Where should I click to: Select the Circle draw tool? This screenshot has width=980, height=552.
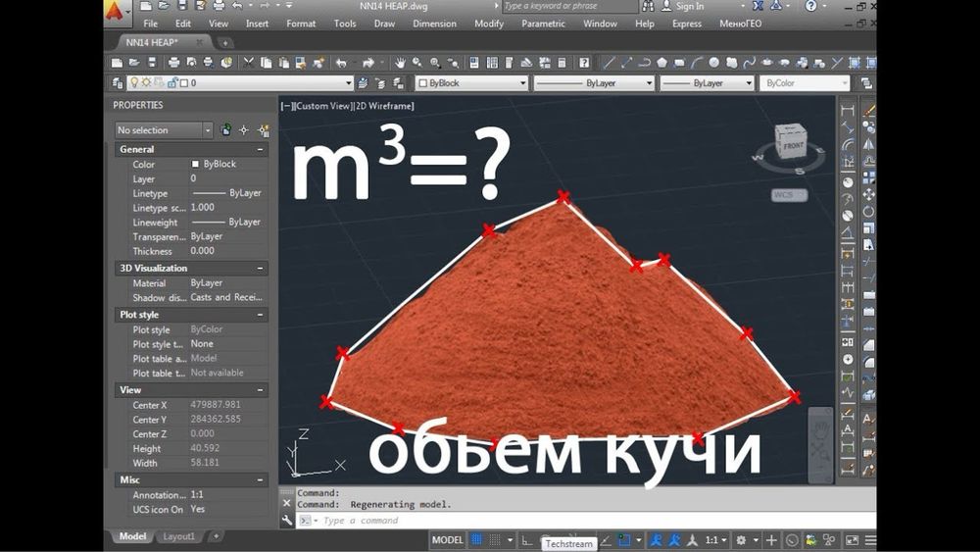pos(713,63)
